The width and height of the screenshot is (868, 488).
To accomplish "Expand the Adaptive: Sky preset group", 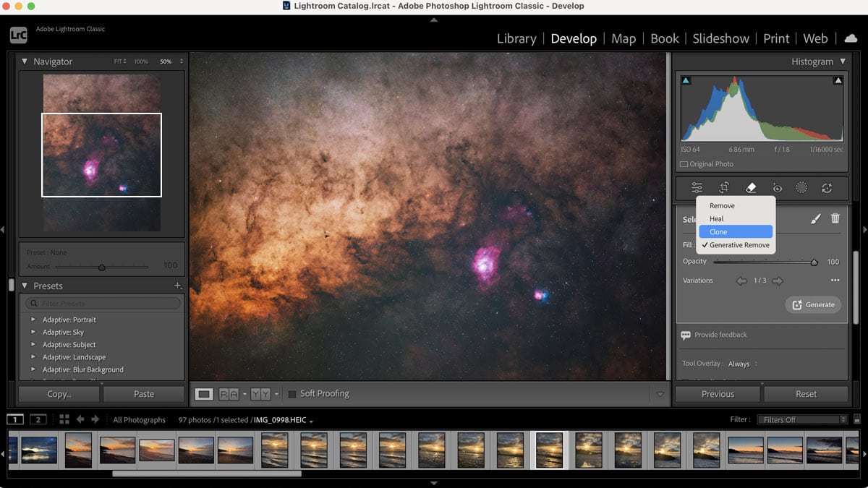I will [x=33, y=332].
